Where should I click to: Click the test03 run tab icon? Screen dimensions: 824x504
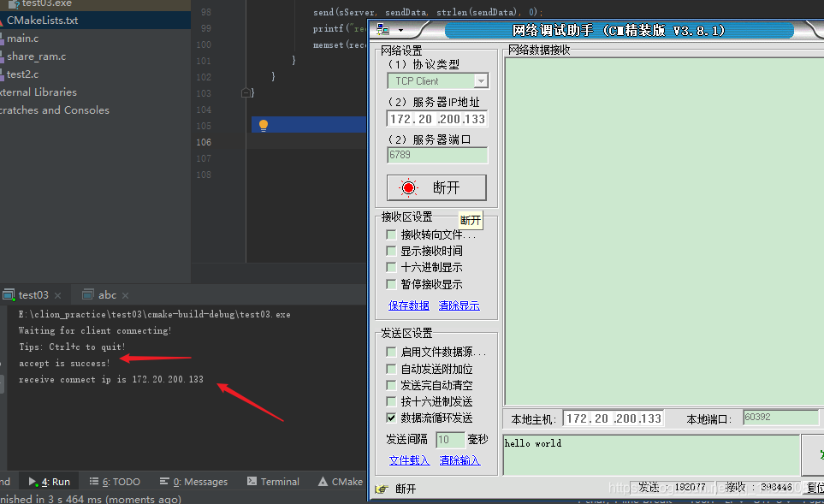click(x=9, y=295)
